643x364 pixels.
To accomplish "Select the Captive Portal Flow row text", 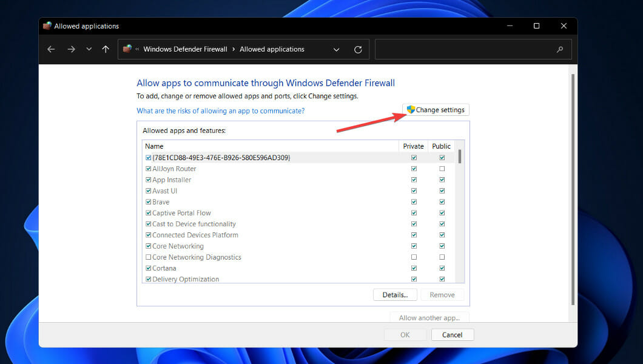I will point(181,213).
